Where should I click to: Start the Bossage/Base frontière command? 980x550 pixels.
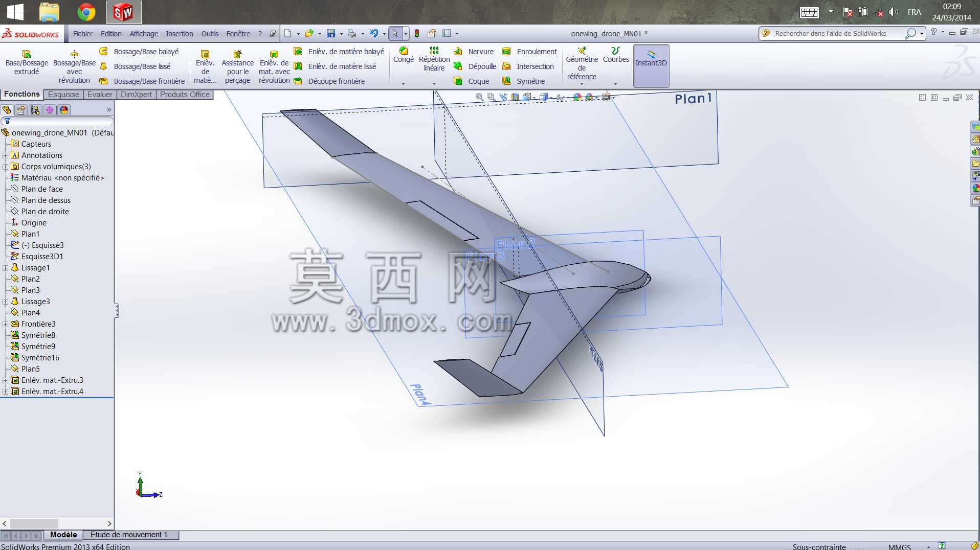click(142, 81)
